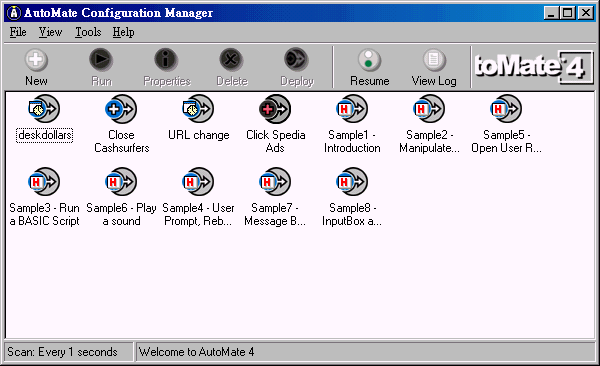Open the Help menu
Image resolution: width=600 pixels, height=366 pixels.
tap(123, 32)
